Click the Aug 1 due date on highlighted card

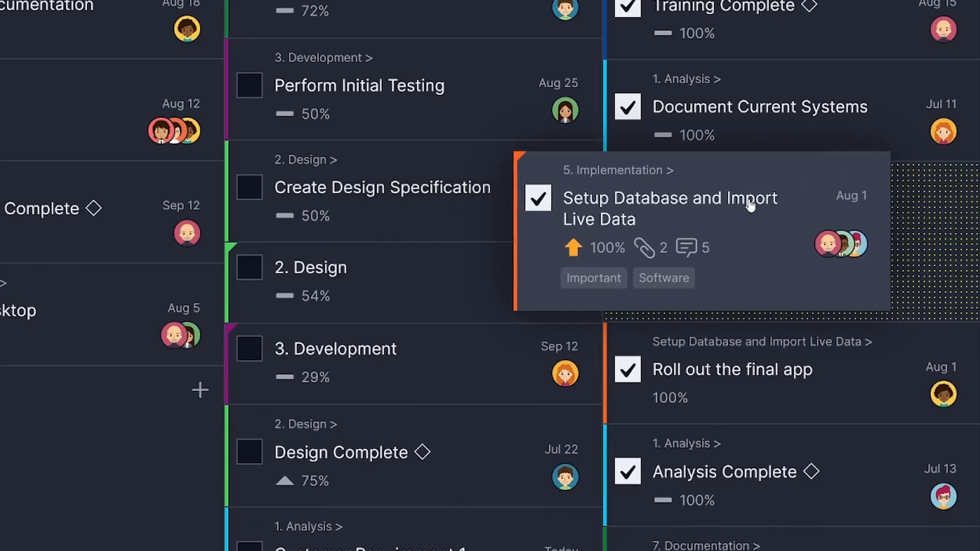click(851, 196)
